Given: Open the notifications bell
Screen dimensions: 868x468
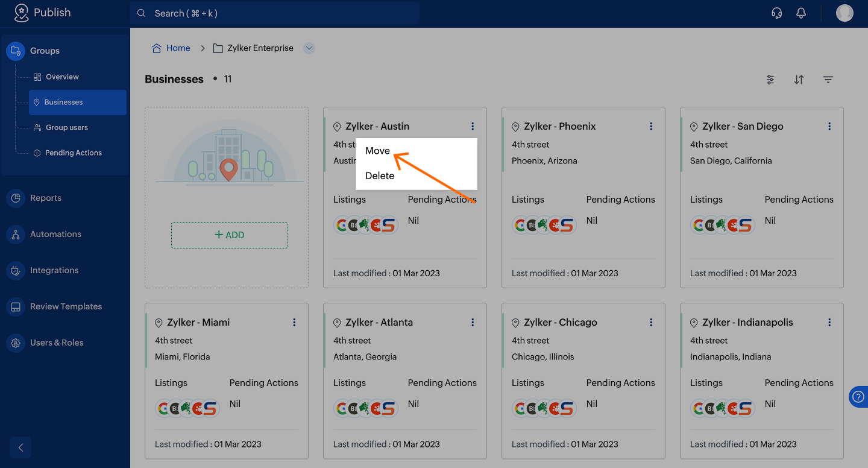Looking at the screenshot, I should point(801,13).
